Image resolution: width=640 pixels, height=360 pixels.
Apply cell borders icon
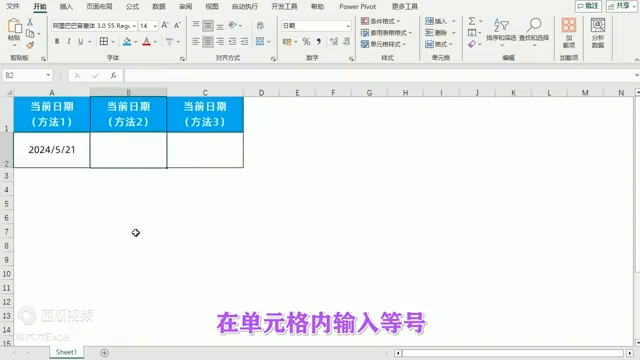pyautogui.click(x=104, y=41)
